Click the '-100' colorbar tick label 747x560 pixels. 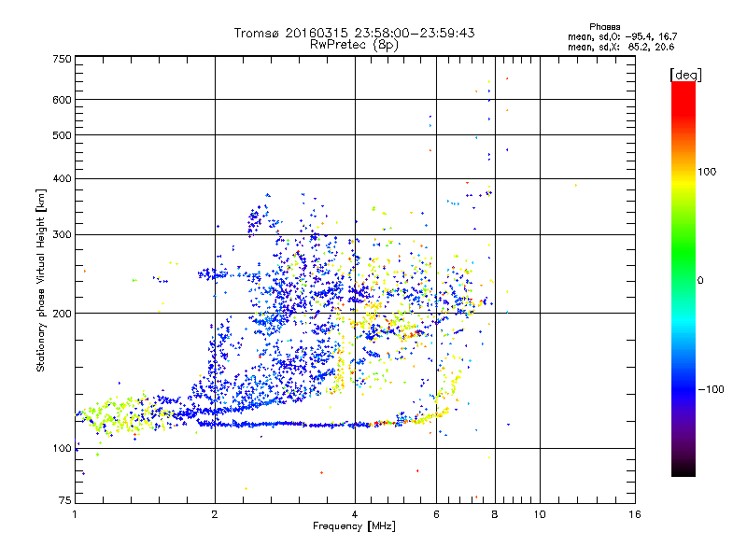[711, 389]
